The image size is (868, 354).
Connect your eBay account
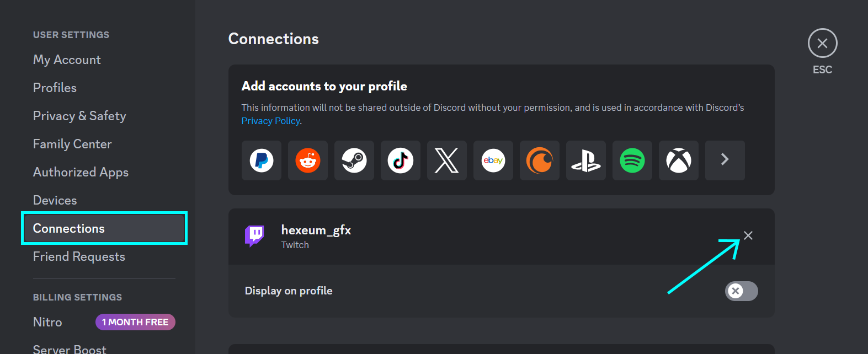point(493,160)
